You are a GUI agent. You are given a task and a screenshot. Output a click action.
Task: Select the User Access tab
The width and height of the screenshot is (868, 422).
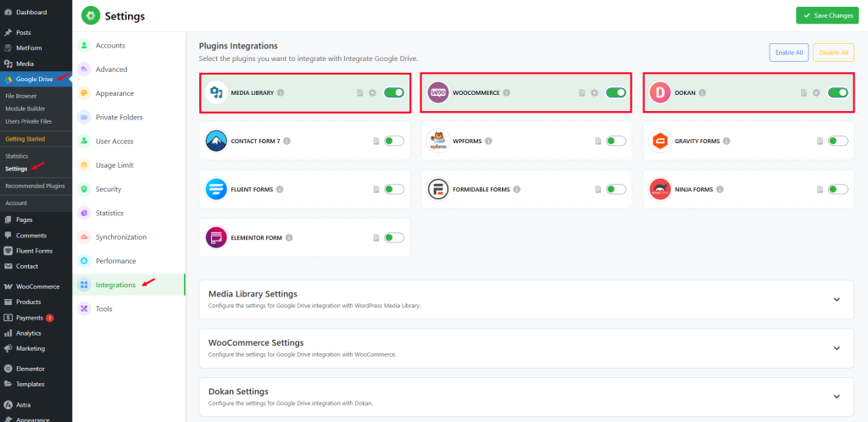pos(129,141)
